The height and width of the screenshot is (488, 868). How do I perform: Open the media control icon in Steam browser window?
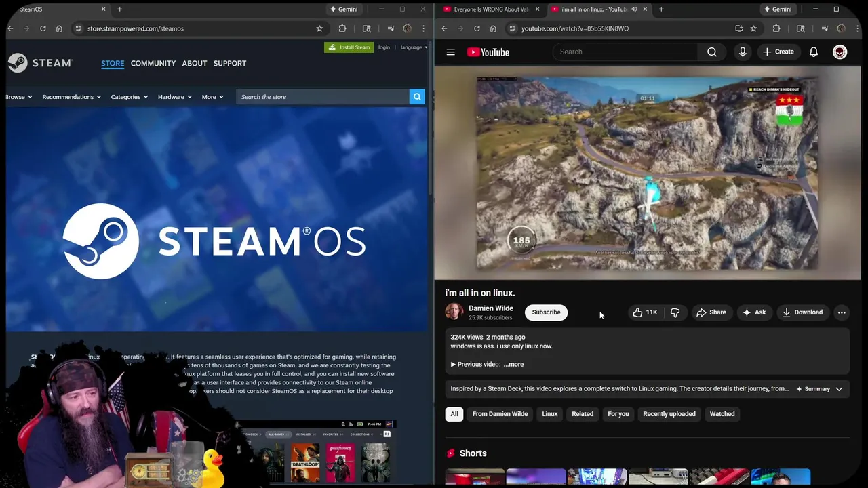pos(391,28)
